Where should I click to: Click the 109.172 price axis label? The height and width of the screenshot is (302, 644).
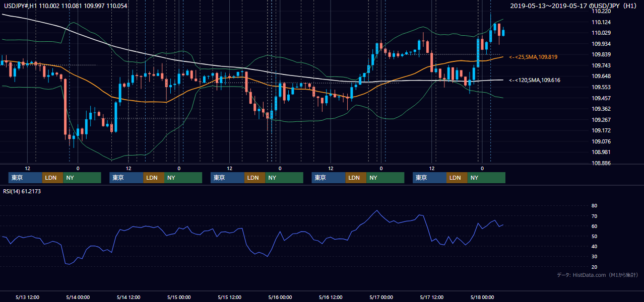[601, 130]
